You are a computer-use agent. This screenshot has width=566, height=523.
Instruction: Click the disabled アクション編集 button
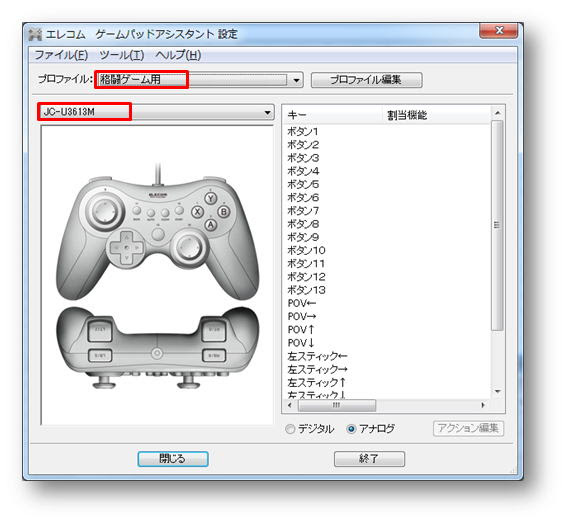pyautogui.click(x=468, y=428)
